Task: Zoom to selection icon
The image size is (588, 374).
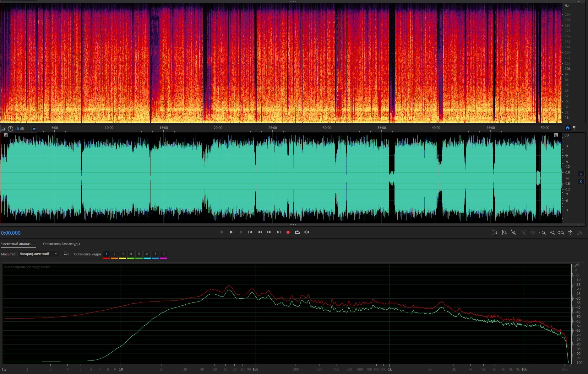Action: 561,232
